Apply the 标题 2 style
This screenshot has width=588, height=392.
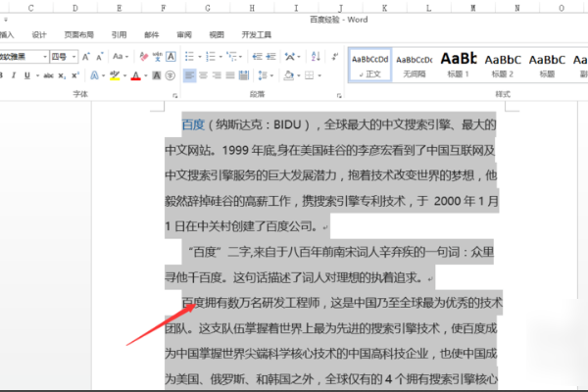[503, 65]
